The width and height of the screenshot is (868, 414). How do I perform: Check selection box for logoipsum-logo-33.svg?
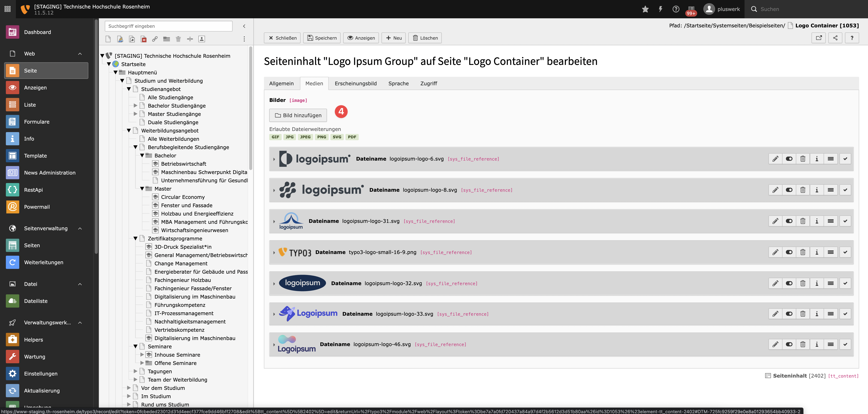pyautogui.click(x=845, y=314)
